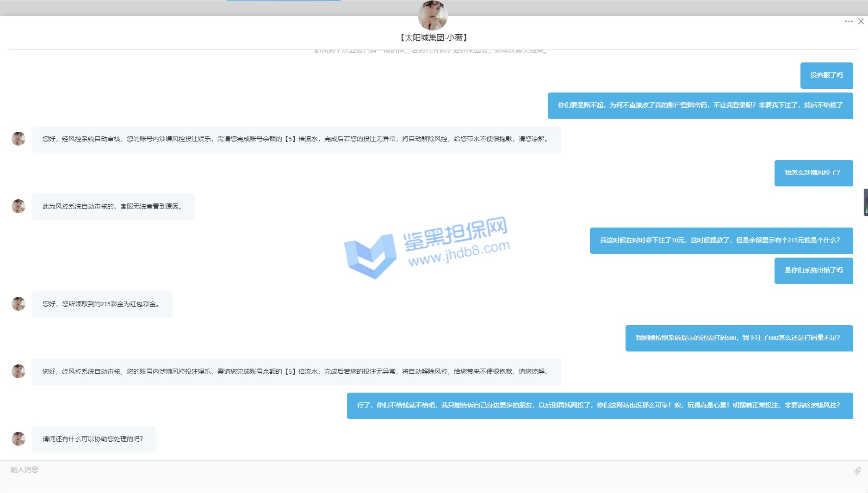This screenshot has width=868, height=493.
Task: Click the agent avatar beside the second 经风控系统自动审核 message
Action: [19, 371]
